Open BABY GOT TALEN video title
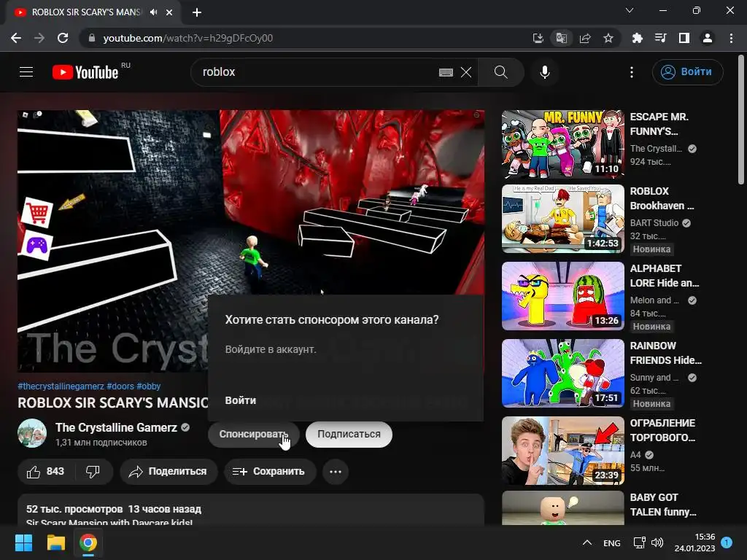 (662, 505)
